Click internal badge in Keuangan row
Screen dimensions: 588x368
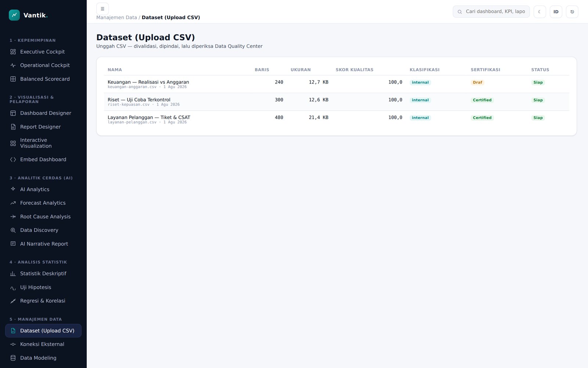pos(420,82)
